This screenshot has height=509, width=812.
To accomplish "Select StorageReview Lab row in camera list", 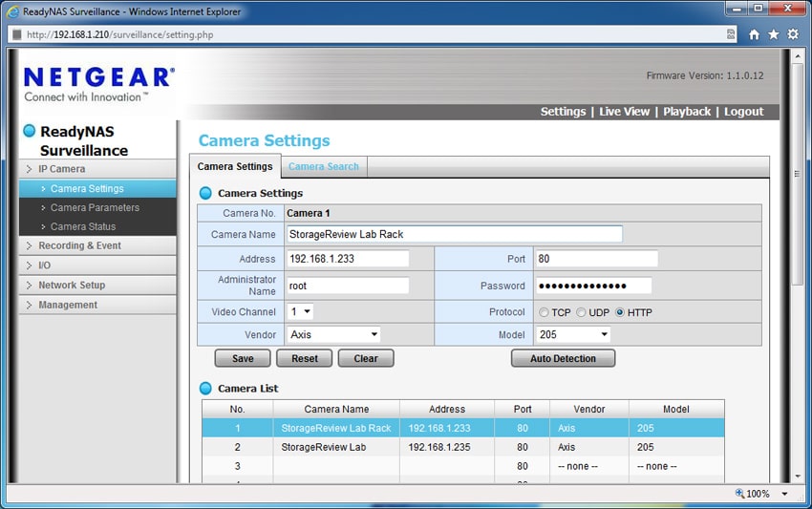I will 463,447.
